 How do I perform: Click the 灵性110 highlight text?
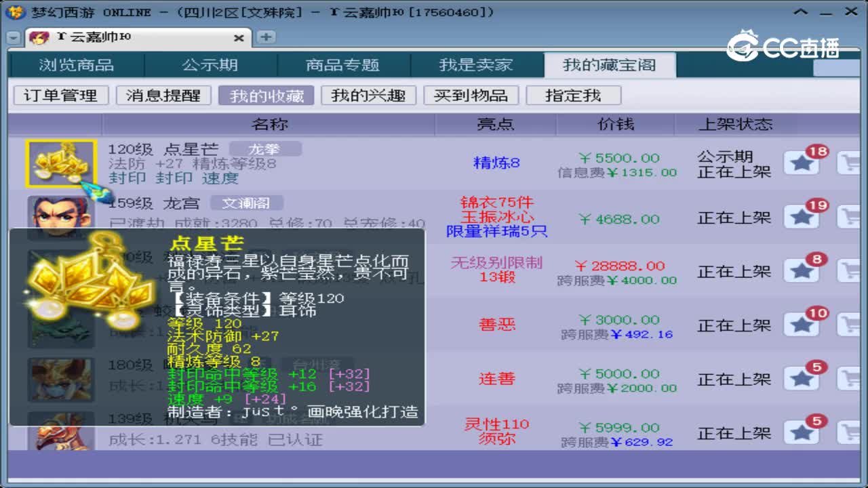click(496, 424)
